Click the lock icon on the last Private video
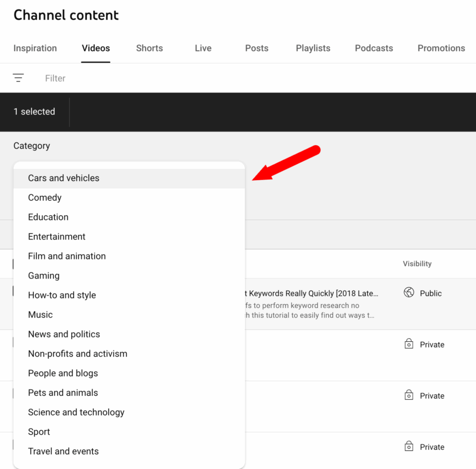 (x=409, y=446)
